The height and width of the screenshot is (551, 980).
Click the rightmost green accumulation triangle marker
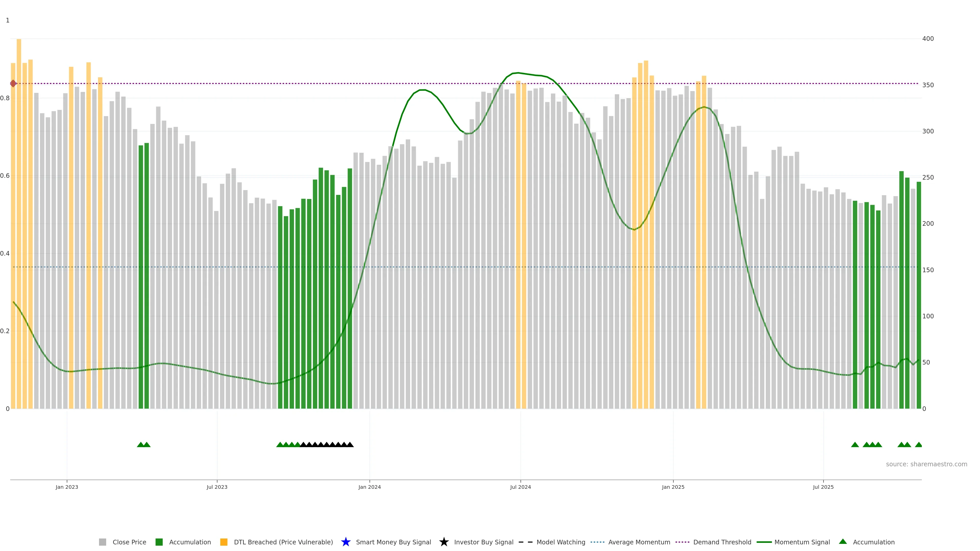pos(918,445)
